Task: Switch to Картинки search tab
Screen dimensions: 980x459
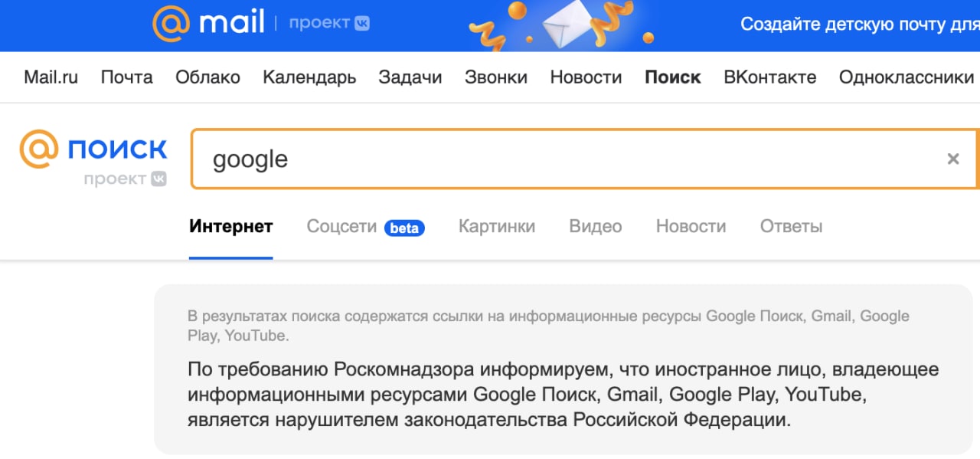Action: point(497,227)
